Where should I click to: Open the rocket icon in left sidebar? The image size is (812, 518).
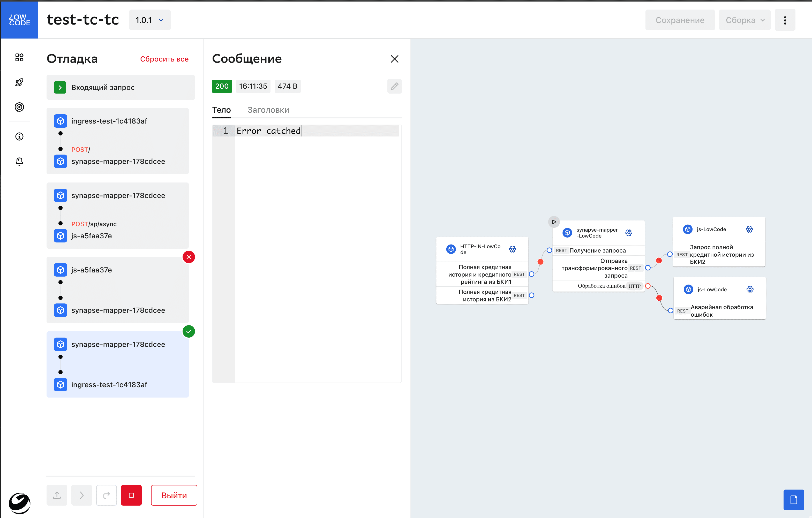[19, 82]
